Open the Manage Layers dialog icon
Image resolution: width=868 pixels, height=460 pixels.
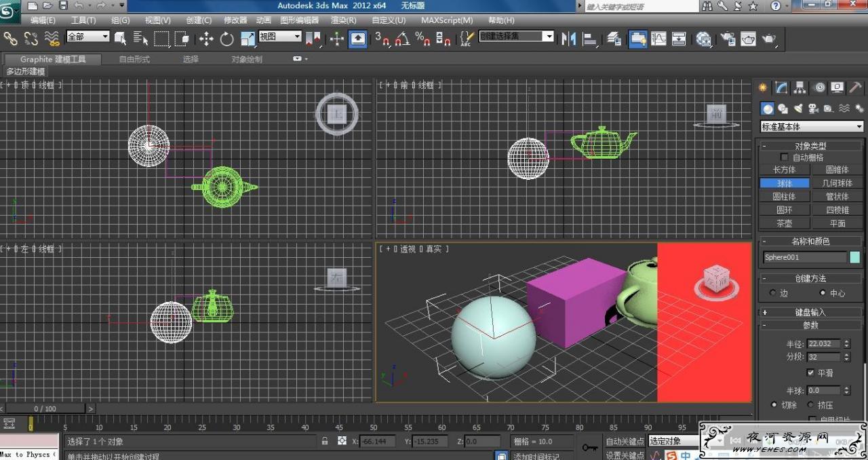[614, 39]
